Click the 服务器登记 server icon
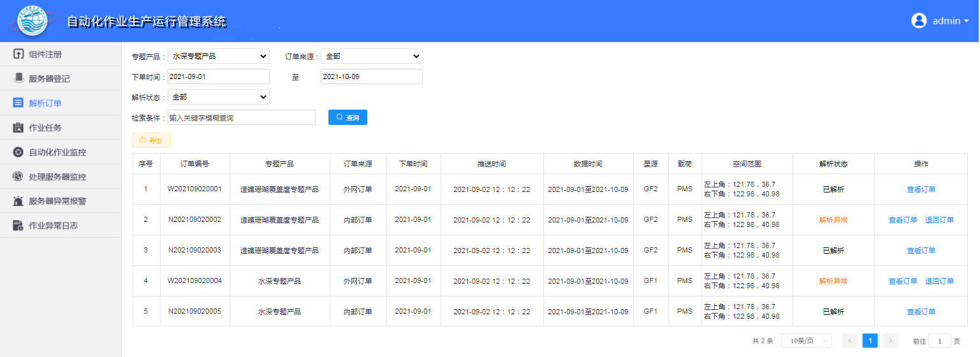Viewport: 980px width, 357px height. (18, 78)
